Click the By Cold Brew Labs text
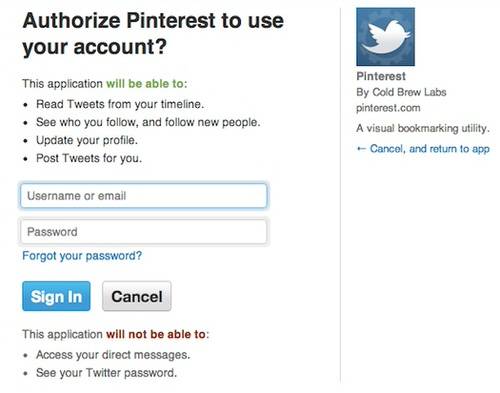Image resolution: width=500 pixels, height=393 pixels. coord(401,92)
